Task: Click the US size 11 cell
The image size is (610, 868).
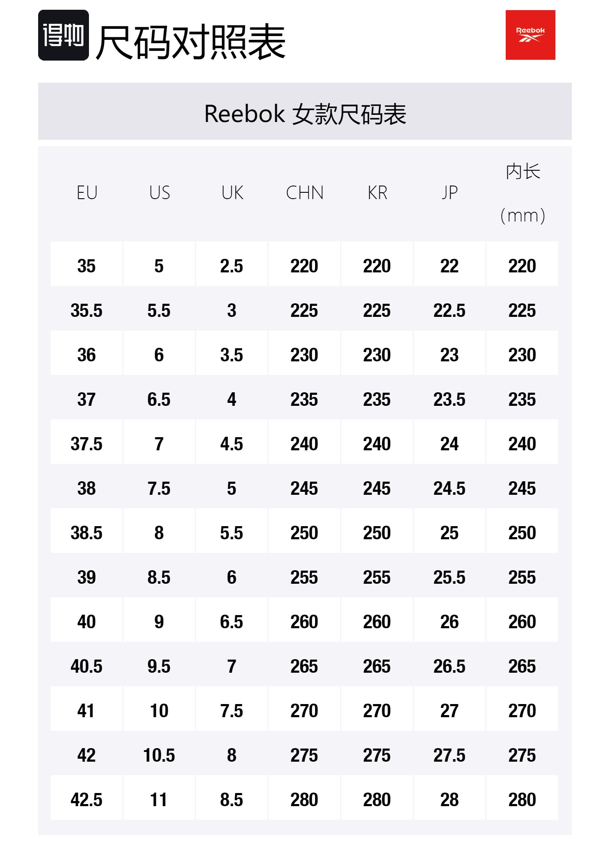Action: pyautogui.click(x=159, y=800)
